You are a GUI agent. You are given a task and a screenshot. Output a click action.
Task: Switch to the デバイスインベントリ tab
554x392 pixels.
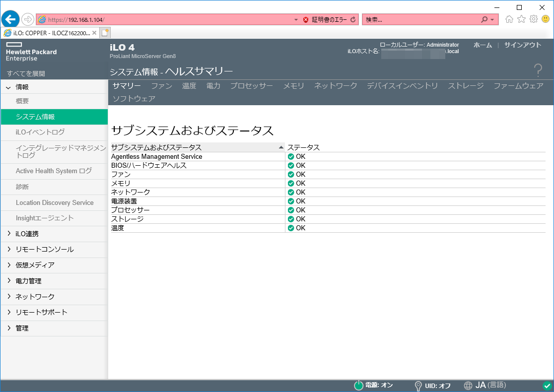(x=403, y=86)
